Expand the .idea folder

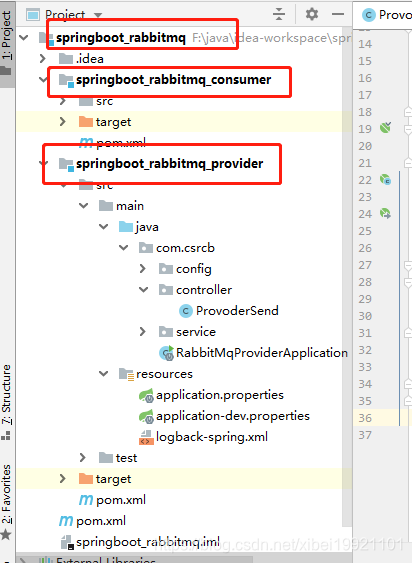tap(43, 58)
